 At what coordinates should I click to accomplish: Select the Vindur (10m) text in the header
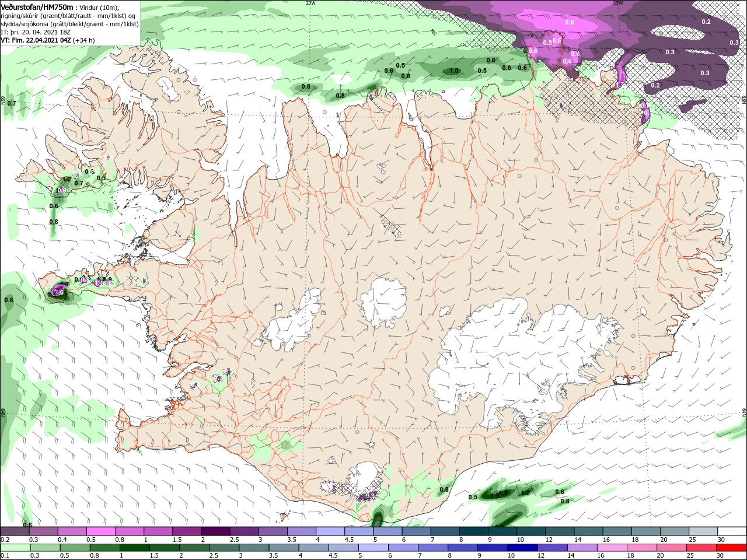point(99,7)
